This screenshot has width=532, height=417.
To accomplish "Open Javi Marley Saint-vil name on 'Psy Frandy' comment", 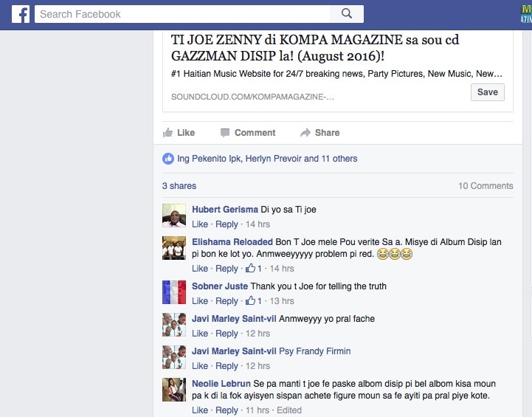I will pyautogui.click(x=234, y=351).
